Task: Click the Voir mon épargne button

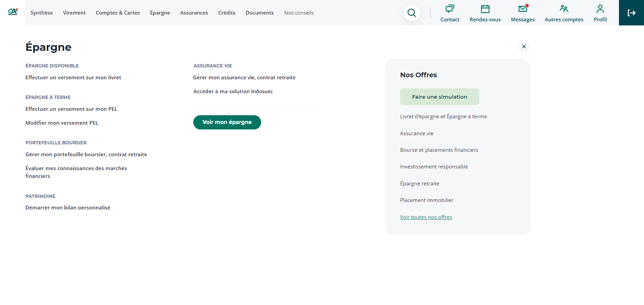Action: click(227, 122)
